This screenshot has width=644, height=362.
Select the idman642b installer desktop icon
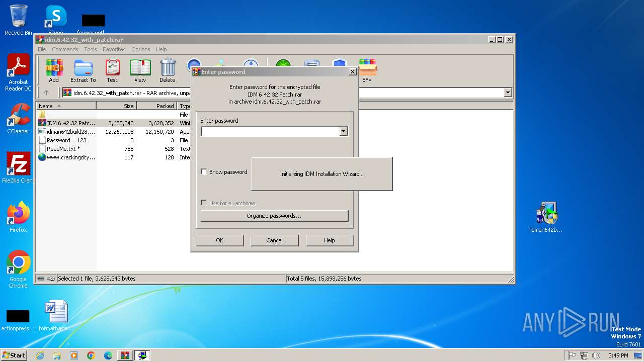[x=546, y=217]
